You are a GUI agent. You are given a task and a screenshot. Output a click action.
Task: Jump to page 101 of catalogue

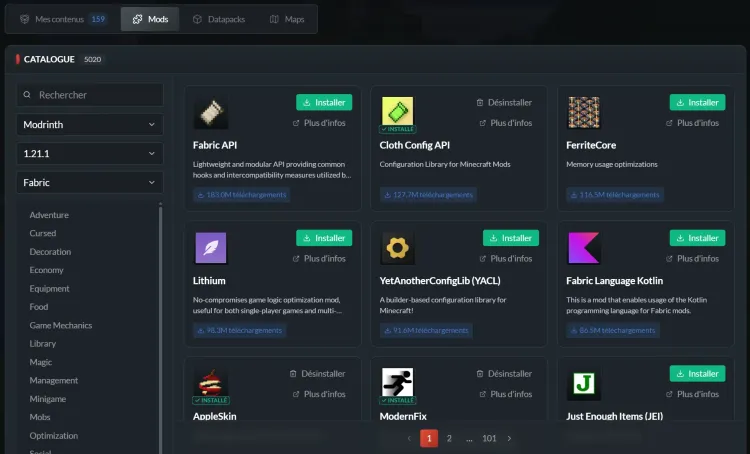pos(489,438)
